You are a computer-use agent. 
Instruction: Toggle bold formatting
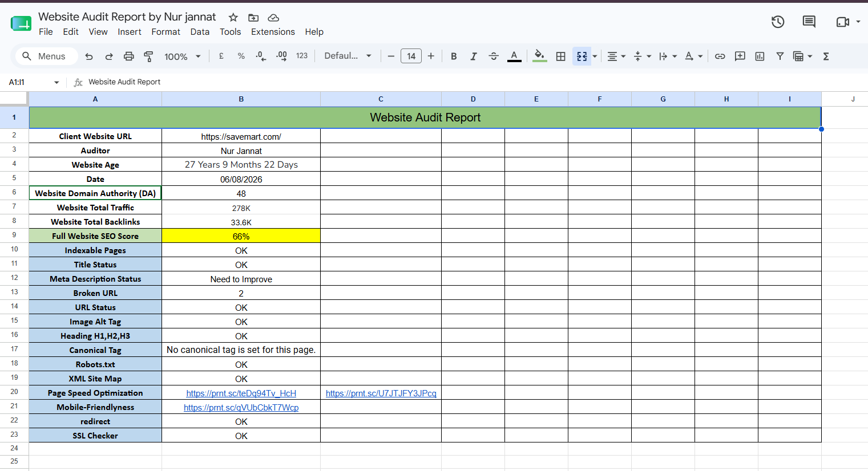click(454, 56)
